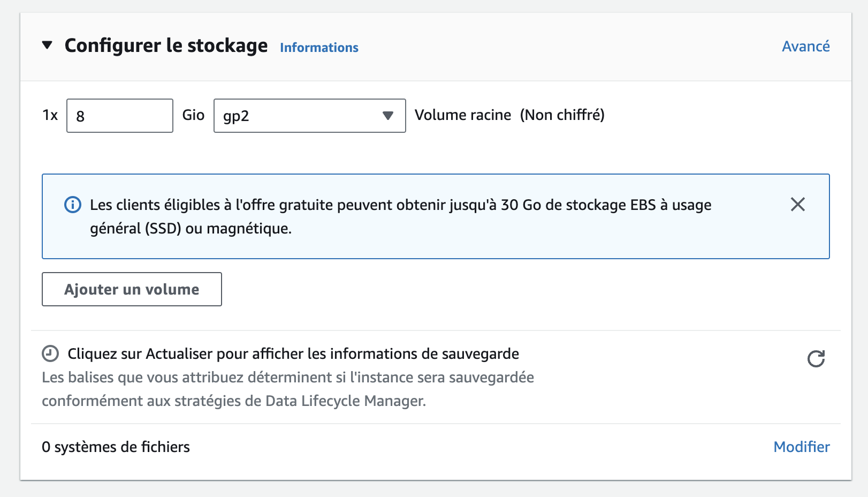Open the Informations help link

(x=319, y=48)
